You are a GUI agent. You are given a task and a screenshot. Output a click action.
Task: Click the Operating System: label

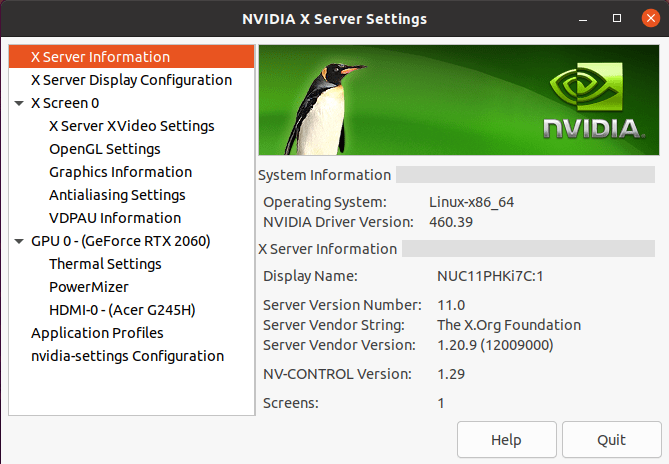[325, 202]
